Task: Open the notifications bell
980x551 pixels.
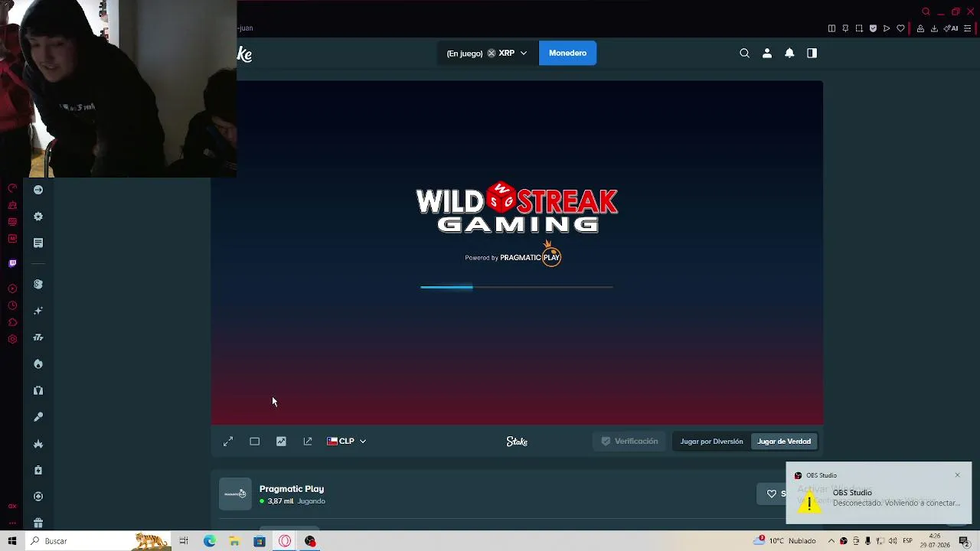Action: tap(789, 53)
